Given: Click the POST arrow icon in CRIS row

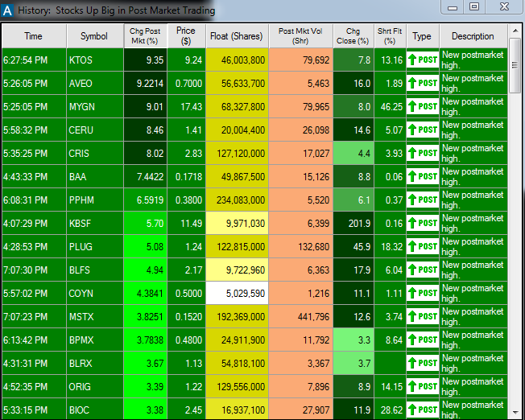Looking at the screenshot, I should 423,153.
